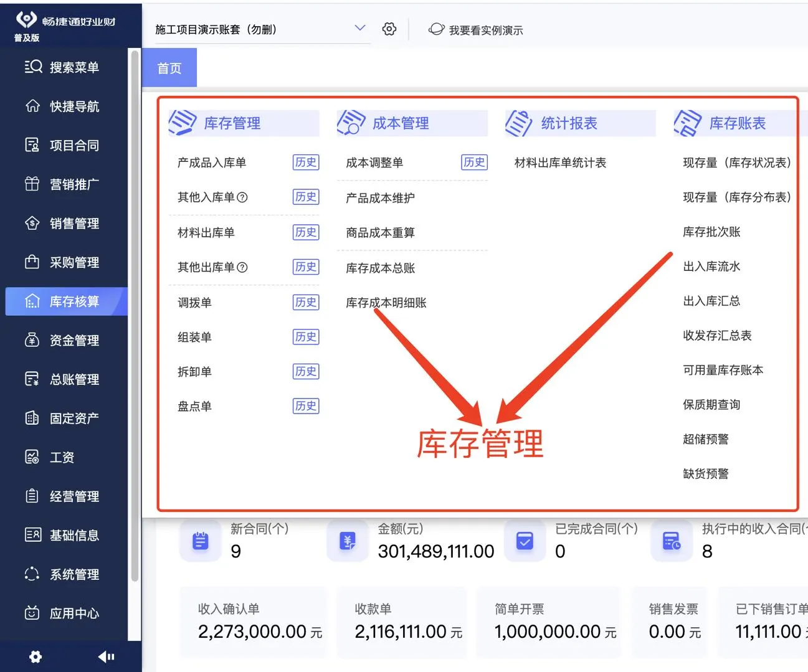Click the 项目合同 contracts sidebar icon
The image size is (808, 672).
(33, 145)
